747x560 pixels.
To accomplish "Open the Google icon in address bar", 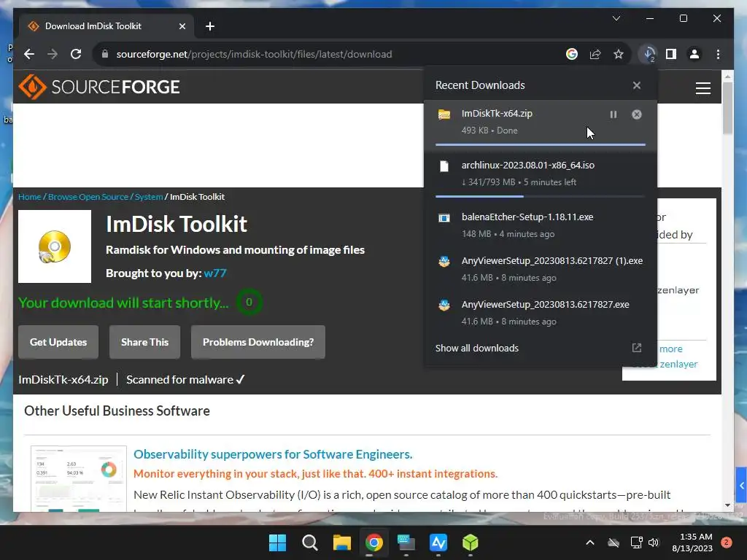I will tap(572, 54).
